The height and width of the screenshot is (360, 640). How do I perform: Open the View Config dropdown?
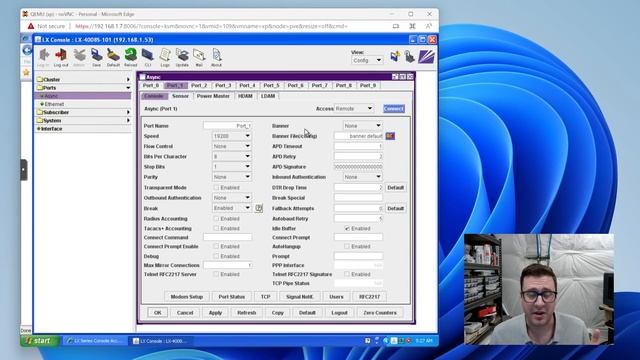click(x=367, y=60)
